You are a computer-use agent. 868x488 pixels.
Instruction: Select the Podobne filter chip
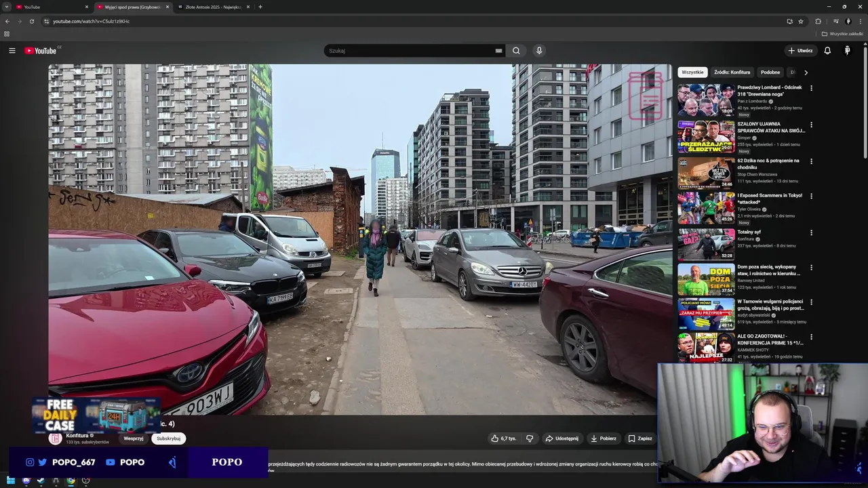[x=770, y=72]
